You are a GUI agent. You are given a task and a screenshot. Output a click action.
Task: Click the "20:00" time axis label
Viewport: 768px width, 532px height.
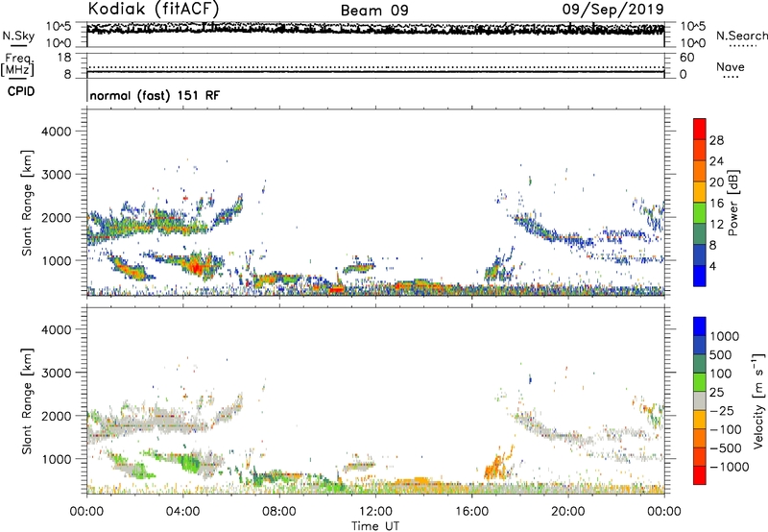(567, 512)
